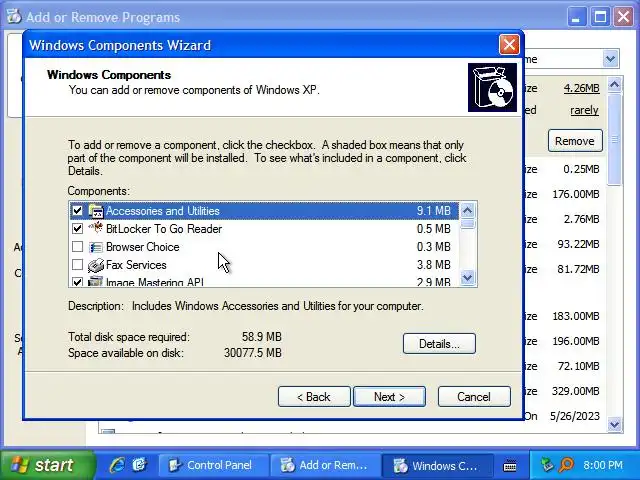Viewport: 640px width, 480px height.
Task: Click the 30077.5 MB available space value
Action: (253, 353)
